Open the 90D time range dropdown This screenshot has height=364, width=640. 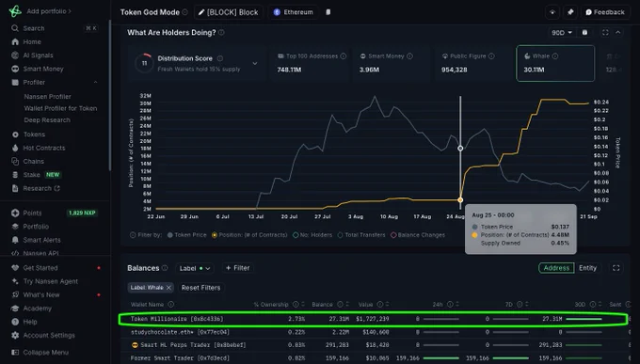(562, 33)
